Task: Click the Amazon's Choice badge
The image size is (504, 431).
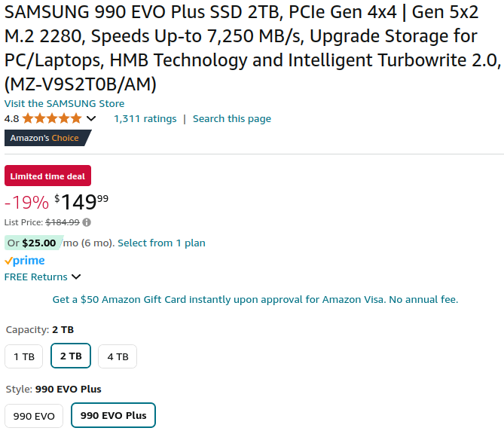Action: (47, 138)
